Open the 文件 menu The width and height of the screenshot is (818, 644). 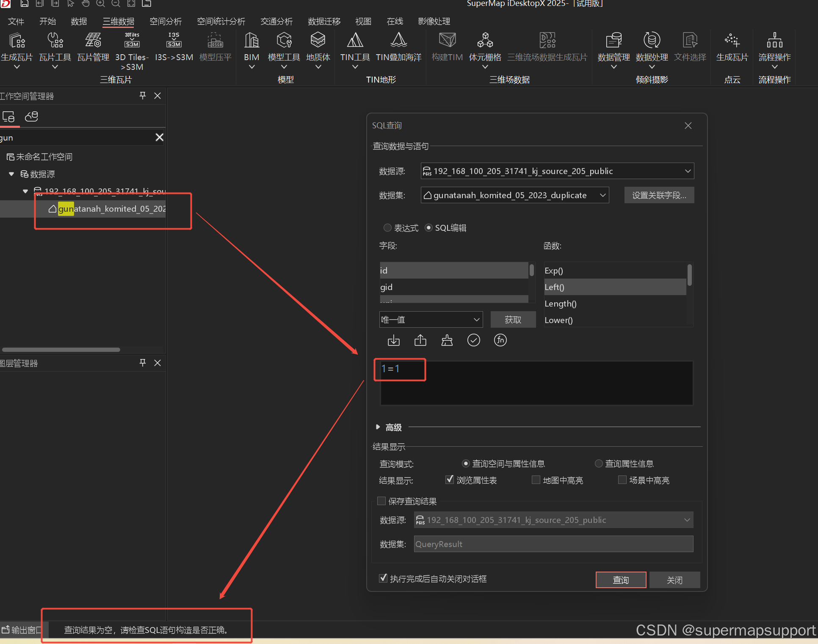click(16, 21)
